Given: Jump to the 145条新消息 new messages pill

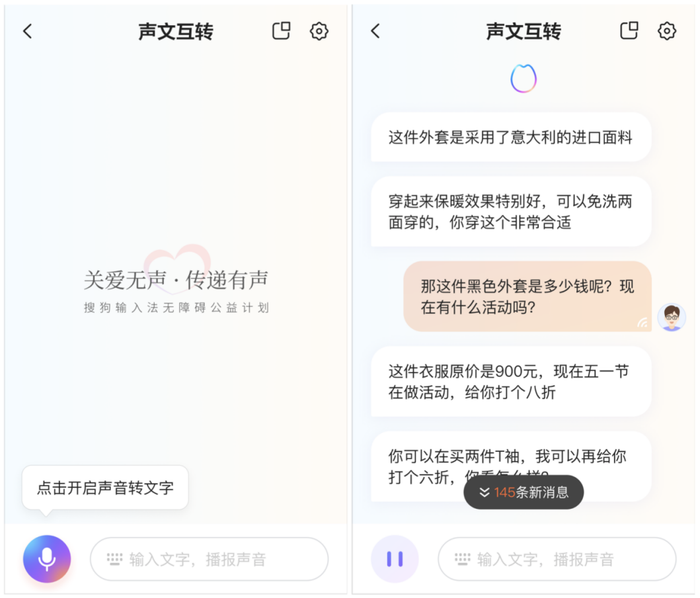Looking at the screenshot, I should 524,492.
